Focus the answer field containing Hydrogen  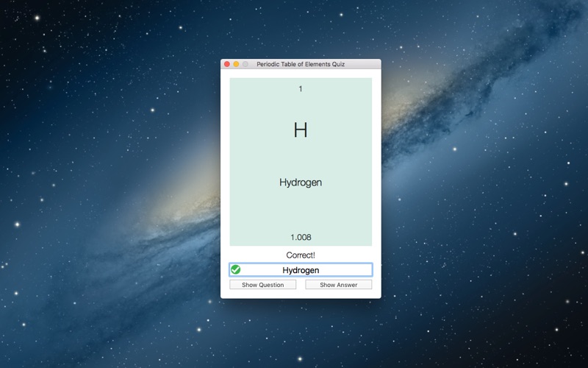[309, 270]
